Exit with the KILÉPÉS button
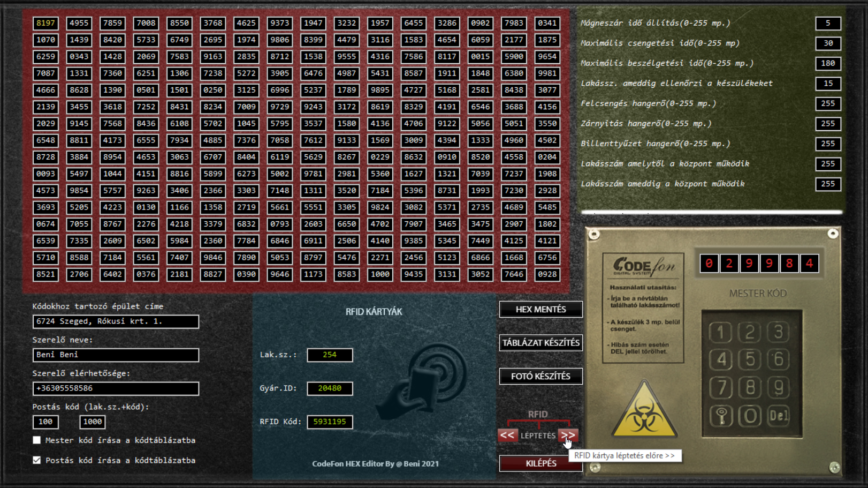The image size is (868, 488). click(x=540, y=463)
